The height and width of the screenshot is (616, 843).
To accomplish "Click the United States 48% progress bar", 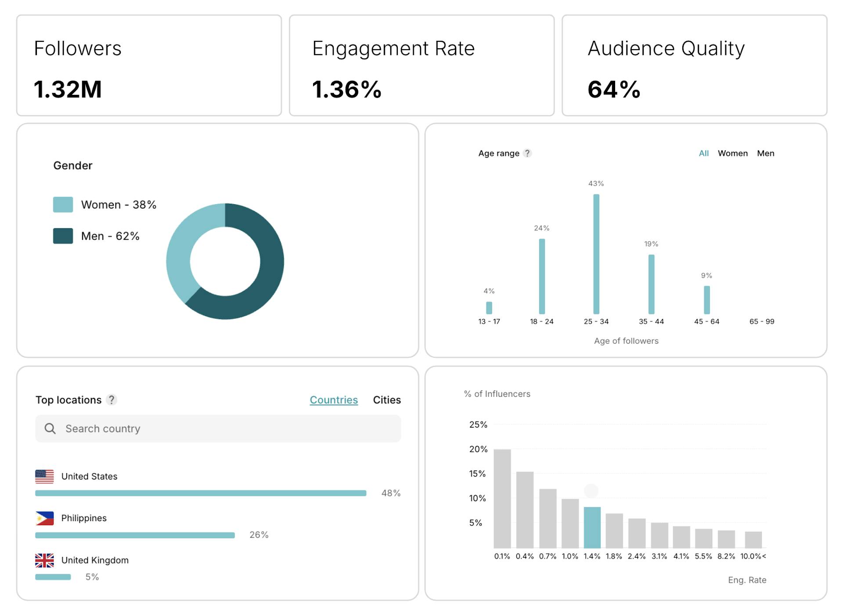I will pos(201,493).
